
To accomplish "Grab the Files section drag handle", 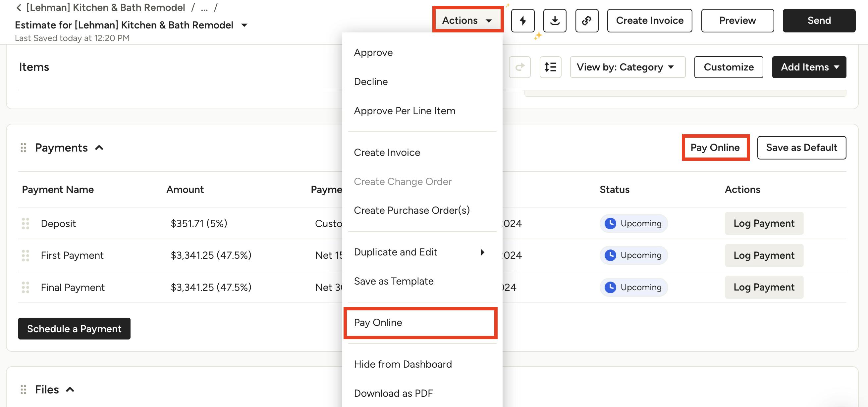I will tap(23, 389).
